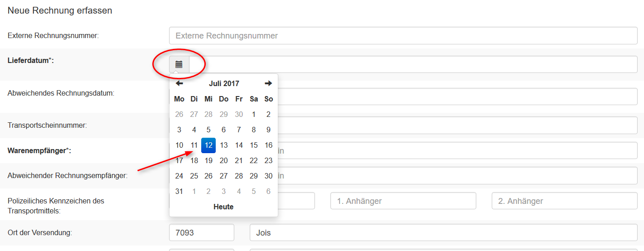Screen dimensions: 644x251
Task: Choose July 31 in the datepicker
Action: coord(179,191)
